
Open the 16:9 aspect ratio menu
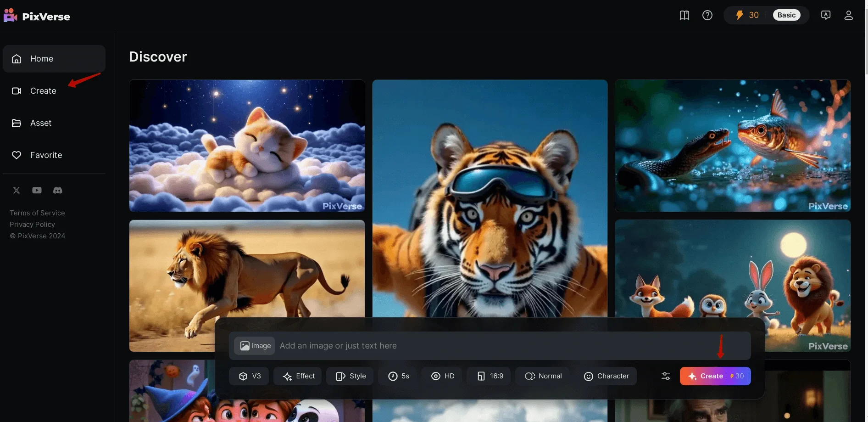pyautogui.click(x=490, y=376)
